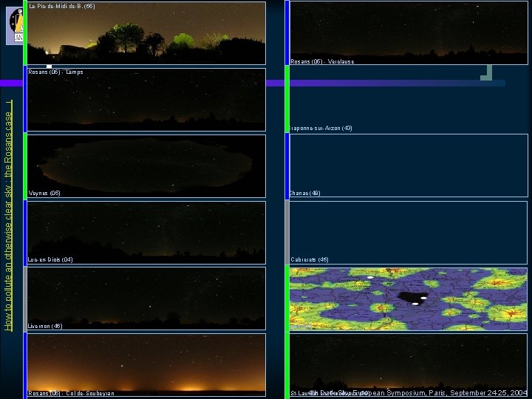Click the colored light pollution map

click(409, 299)
